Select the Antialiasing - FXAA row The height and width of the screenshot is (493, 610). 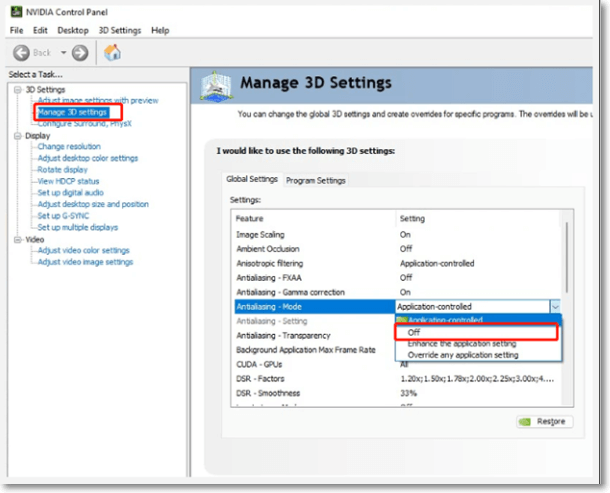pyautogui.click(x=397, y=278)
